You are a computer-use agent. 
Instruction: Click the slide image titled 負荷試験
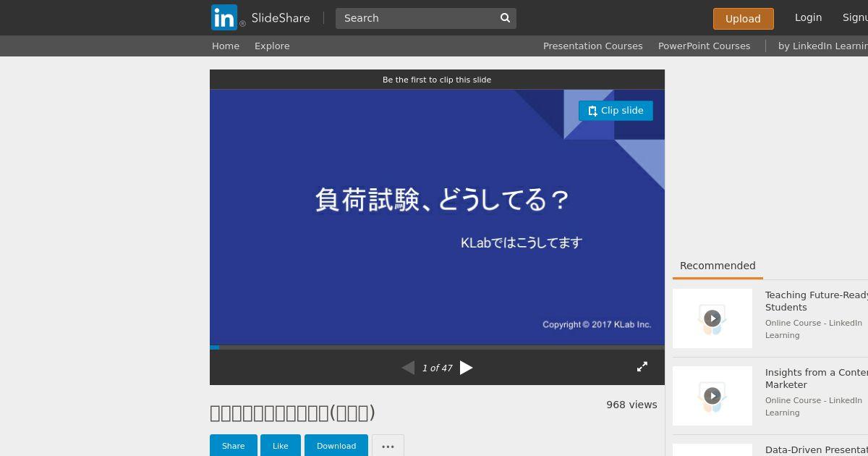437,217
